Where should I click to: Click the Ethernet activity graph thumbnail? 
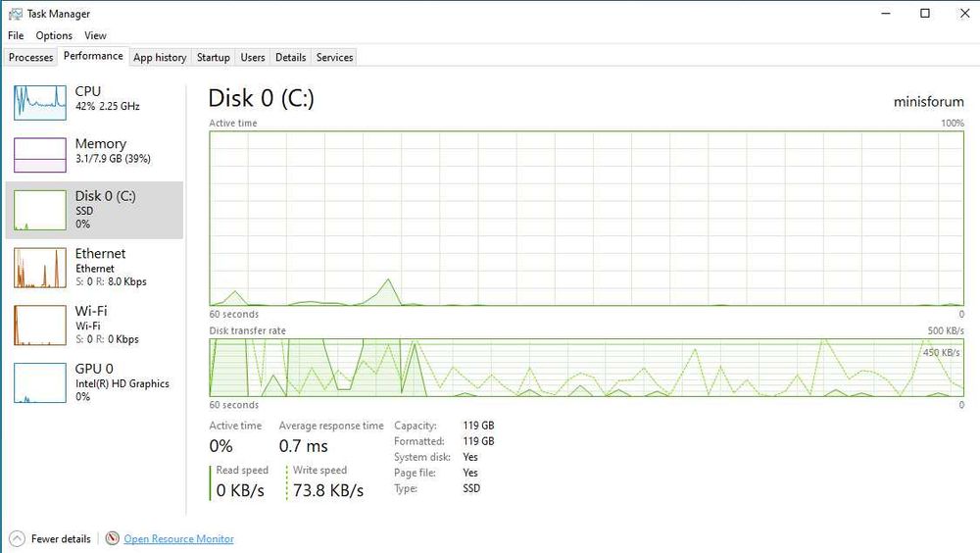tap(40, 268)
